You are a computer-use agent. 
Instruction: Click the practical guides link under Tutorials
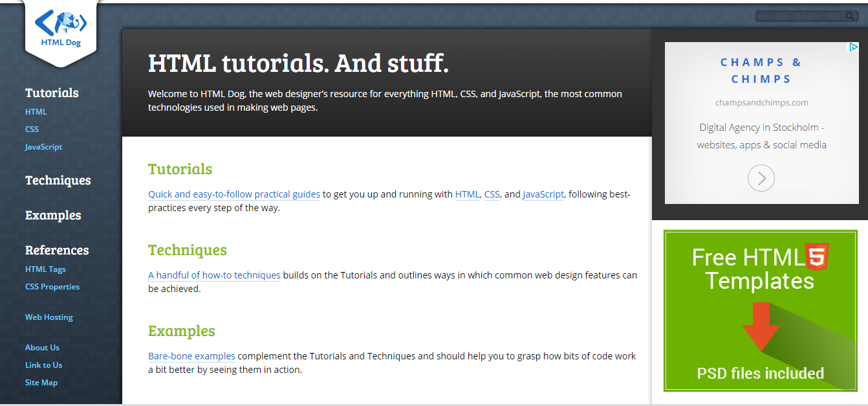pyautogui.click(x=233, y=194)
